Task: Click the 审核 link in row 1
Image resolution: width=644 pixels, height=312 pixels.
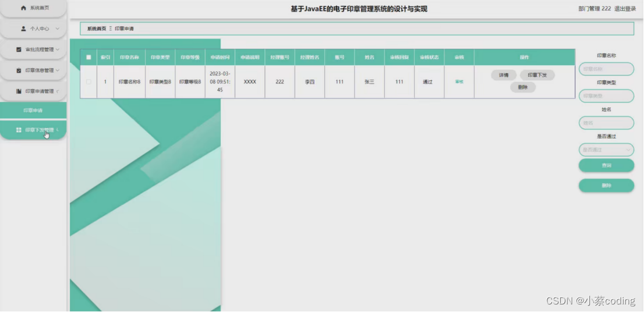Action: click(459, 81)
